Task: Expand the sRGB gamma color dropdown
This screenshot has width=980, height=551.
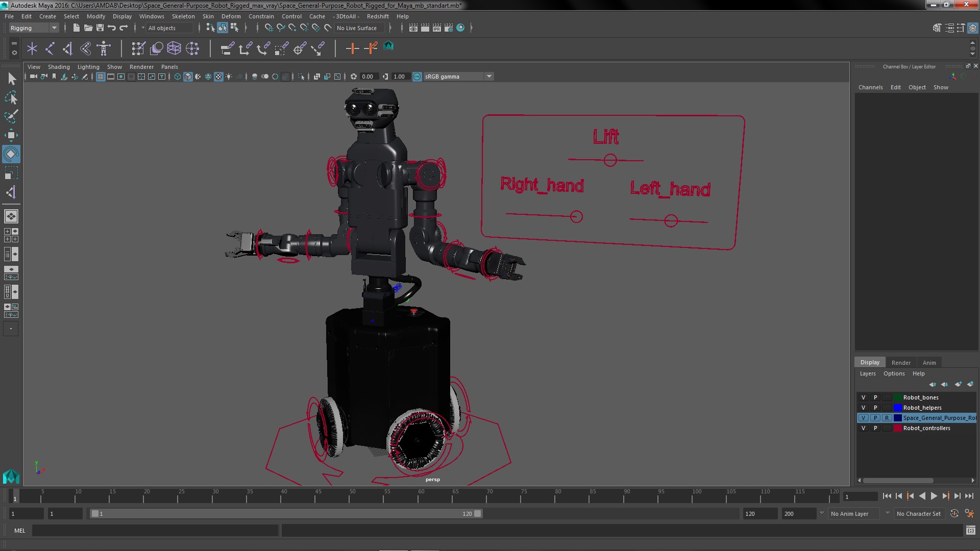Action: coord(489,77)
